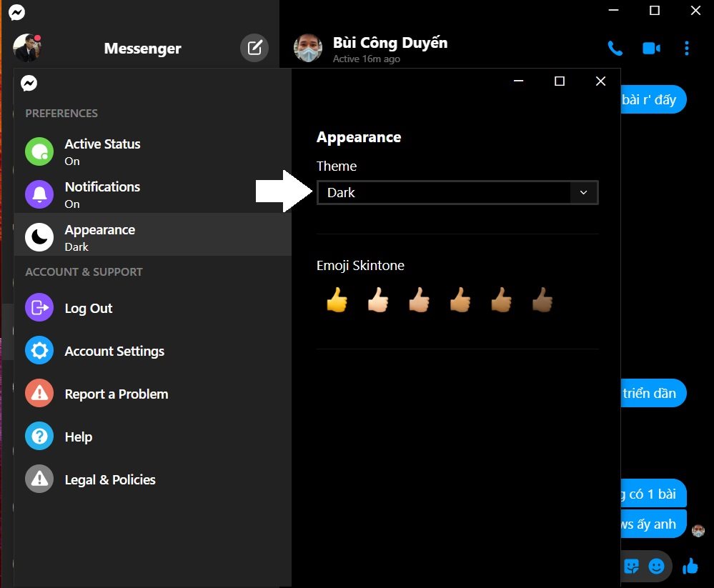Open the three-dot conversation options menu
The height and width of the screenshot is (588, 714).
pyautogui.click(x=687, y=49)
